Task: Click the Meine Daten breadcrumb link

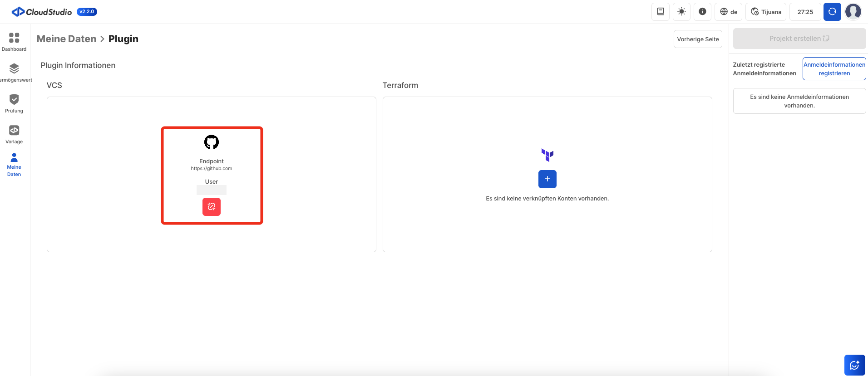Action: tap(66, 39)
